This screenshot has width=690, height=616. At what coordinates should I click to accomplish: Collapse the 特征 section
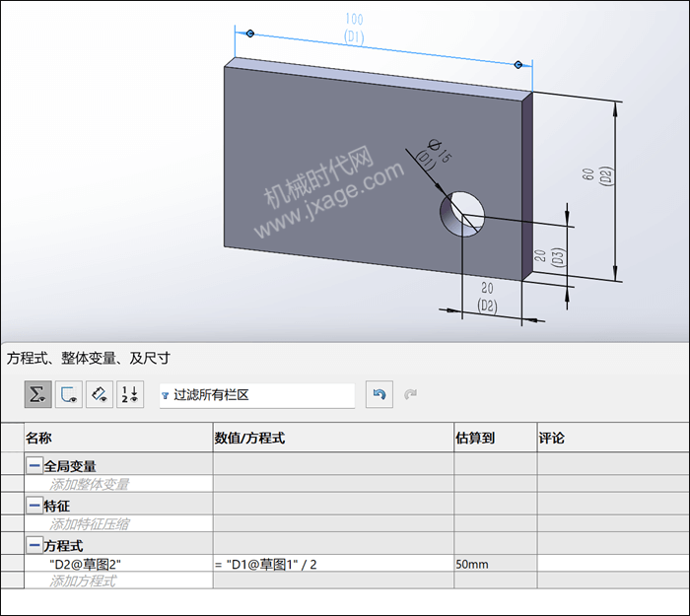(34, 506)
